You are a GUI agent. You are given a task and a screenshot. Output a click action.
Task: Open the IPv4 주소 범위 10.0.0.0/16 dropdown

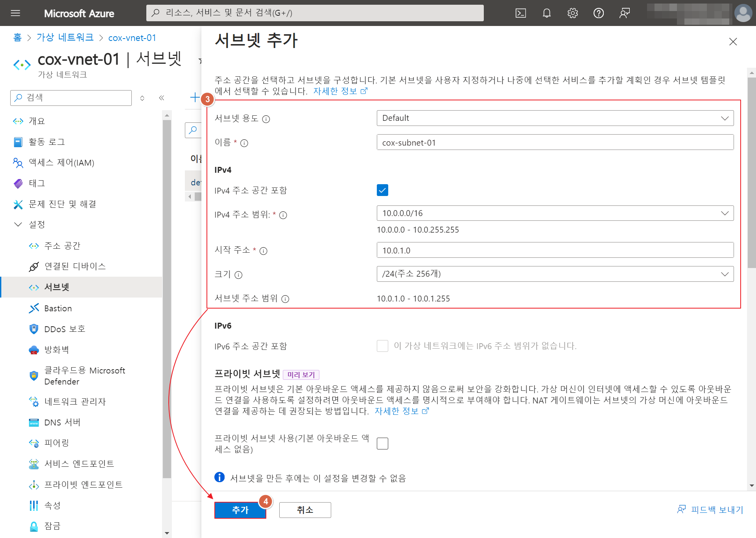tap(555, 213)
